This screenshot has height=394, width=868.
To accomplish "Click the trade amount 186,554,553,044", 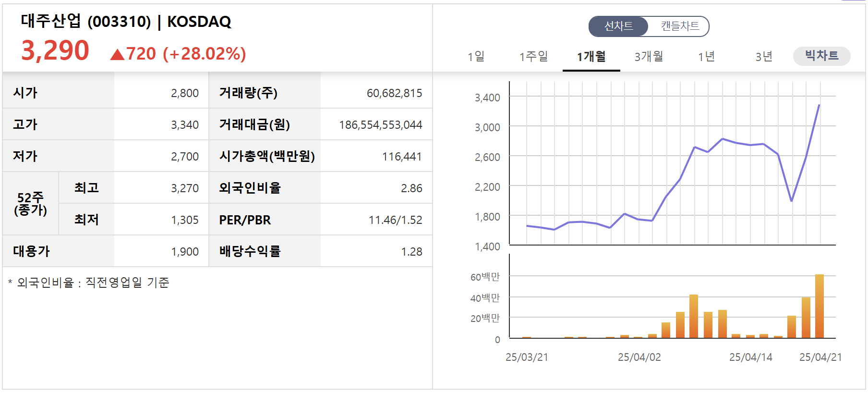I will [x=380, y=125].
